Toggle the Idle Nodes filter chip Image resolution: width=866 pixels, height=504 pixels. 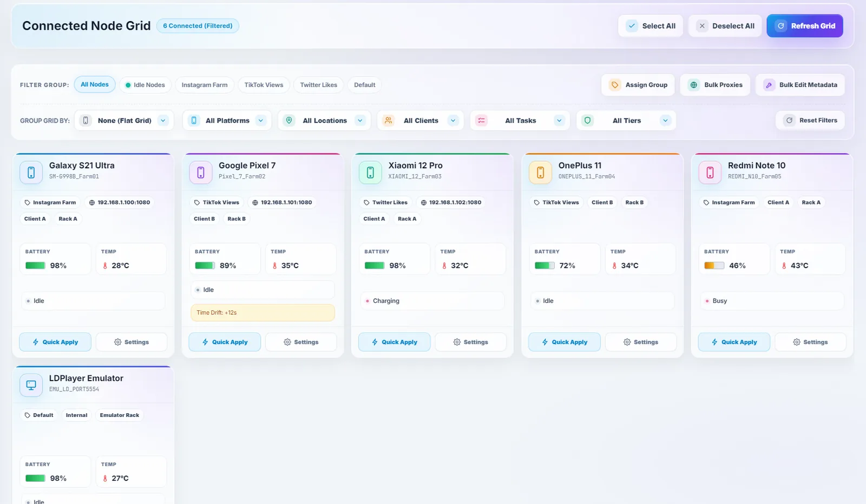coord(145,85)
